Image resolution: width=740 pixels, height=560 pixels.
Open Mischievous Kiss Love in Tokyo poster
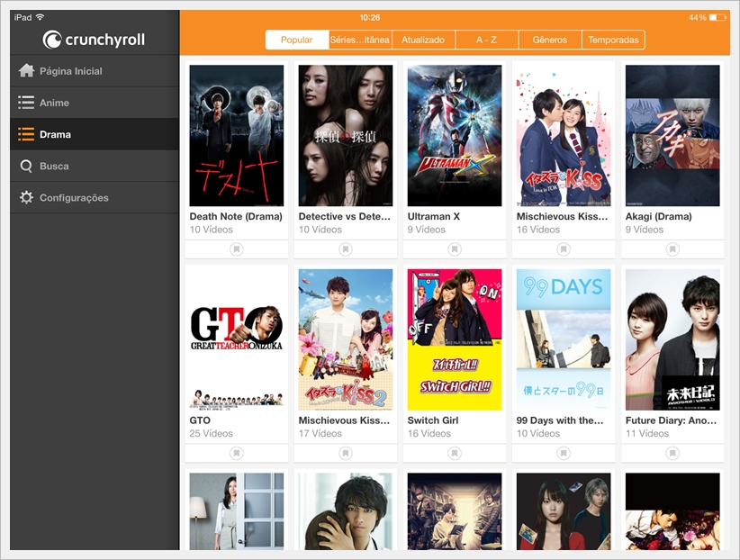tap(564, 136)
